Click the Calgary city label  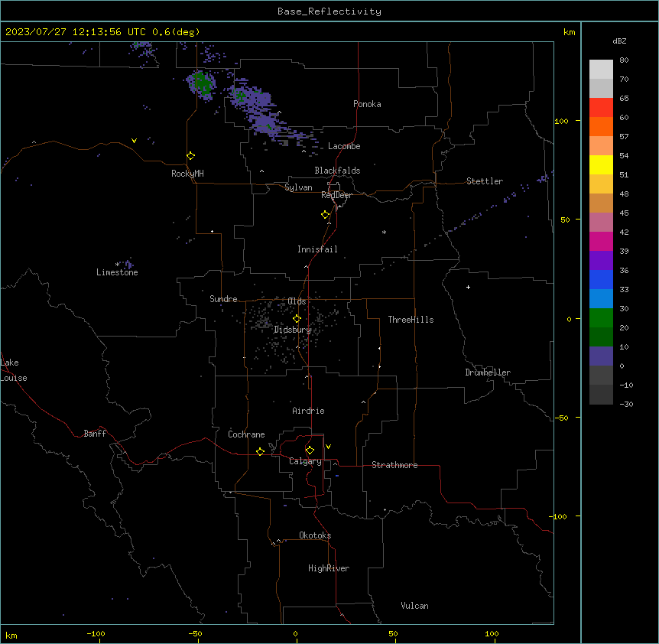click(x=305, y=461)
